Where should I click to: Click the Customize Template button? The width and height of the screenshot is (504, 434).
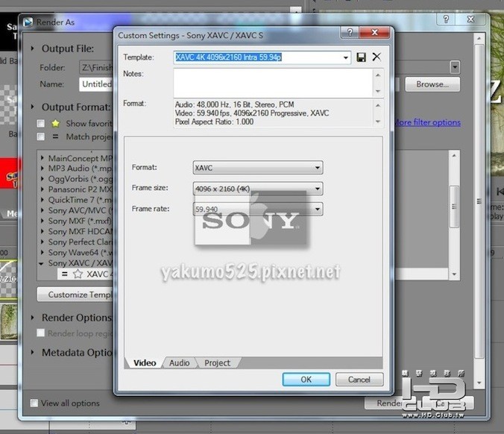(x=75, y=295)
